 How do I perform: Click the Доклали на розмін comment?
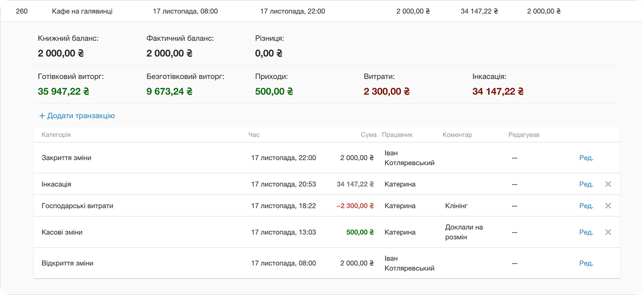(464, 232)
